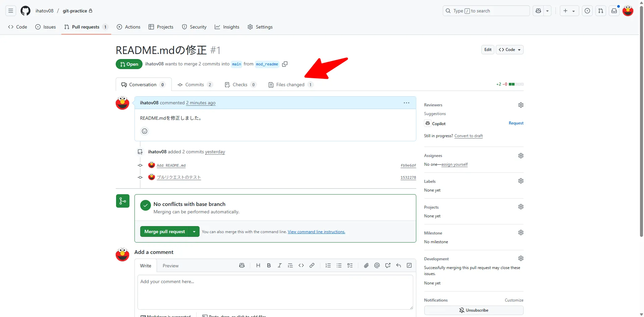The width and height of the screenshot is (644, 317).
Task: Open the ihatov08 owner link in breadcrumb
Action: pyautogui.click(x=45, y=11)
